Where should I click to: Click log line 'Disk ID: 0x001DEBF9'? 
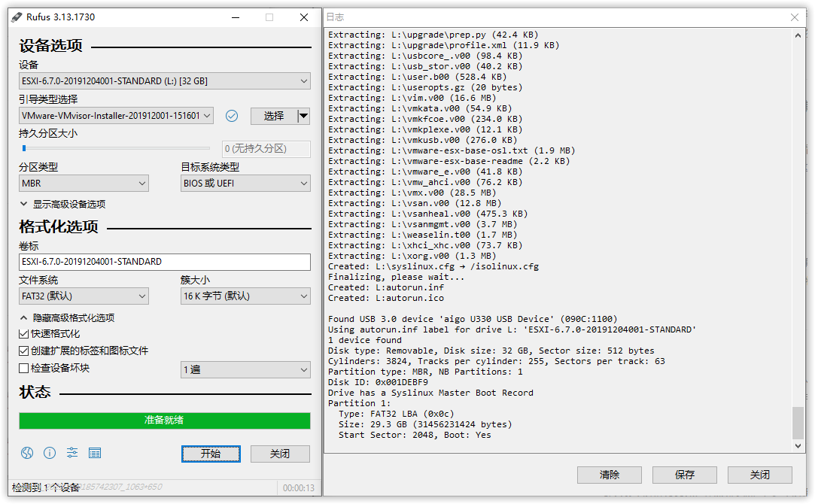tap(378, 382)
